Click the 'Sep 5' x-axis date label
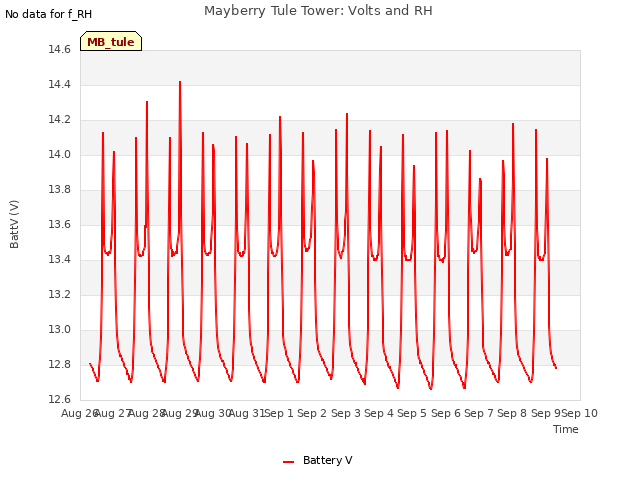The width and height of the screenshot is (640, 480). point(412,413)
